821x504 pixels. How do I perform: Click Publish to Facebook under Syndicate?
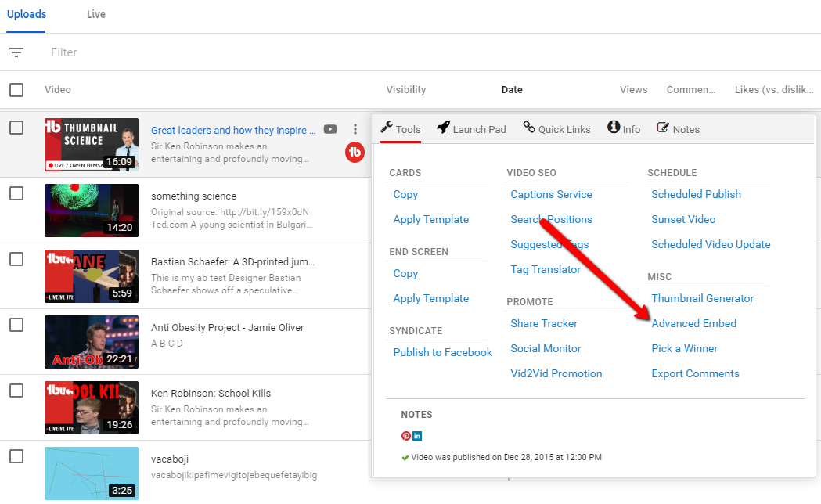(442, 352)
